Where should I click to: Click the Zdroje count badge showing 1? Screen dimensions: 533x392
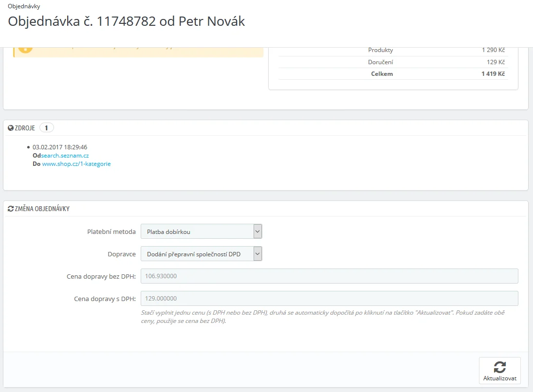tap(46, 128)
